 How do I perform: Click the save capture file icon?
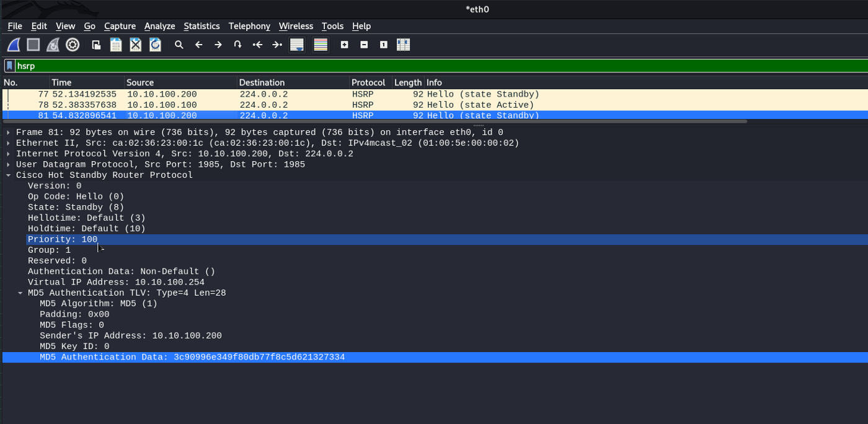tap(115, 45)
